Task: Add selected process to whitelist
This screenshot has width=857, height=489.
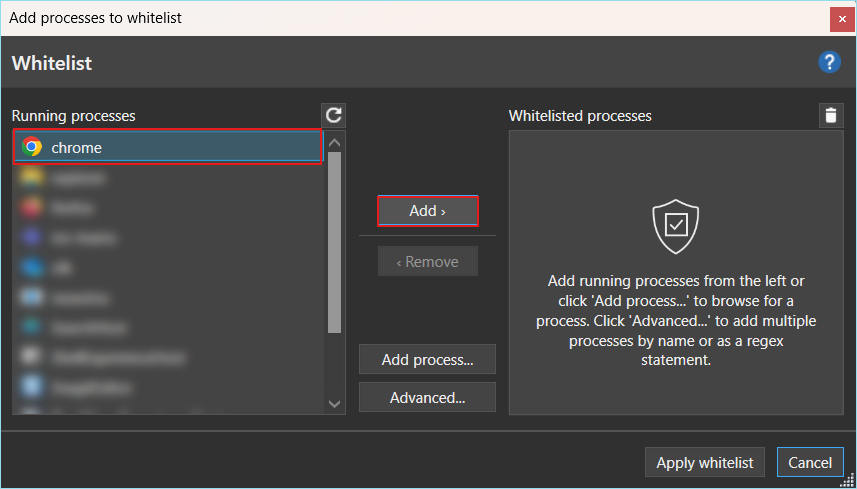Action: (428, 211)
